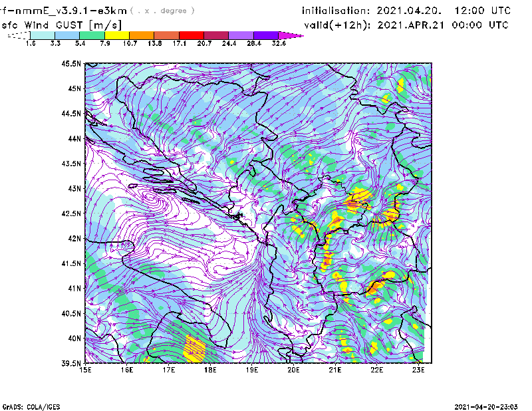
Task: Click the violet 28.4–32.6 legend swatch
Action: click(x=266, y=35)
